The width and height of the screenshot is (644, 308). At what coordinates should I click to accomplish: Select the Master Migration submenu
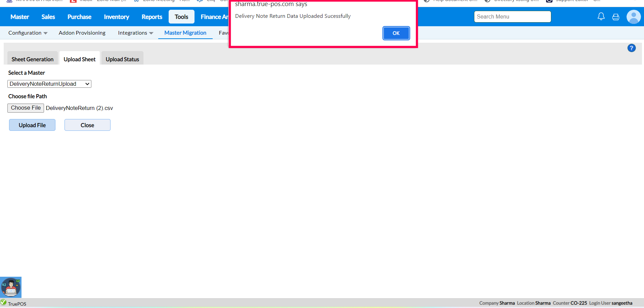[x=185, y=33]
